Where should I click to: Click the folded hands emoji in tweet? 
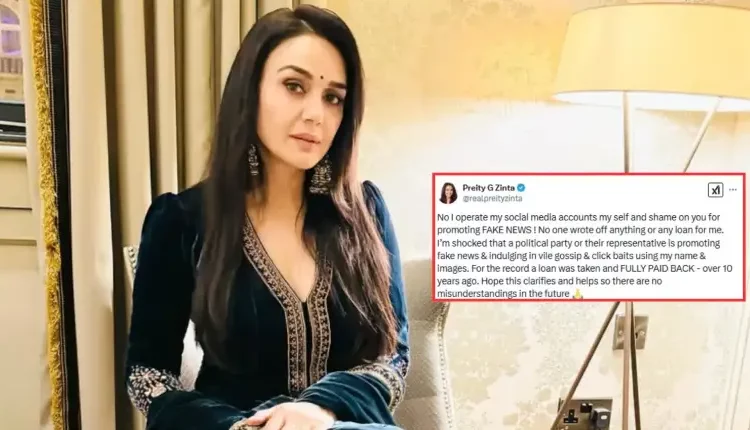click(x=577, y=294)
